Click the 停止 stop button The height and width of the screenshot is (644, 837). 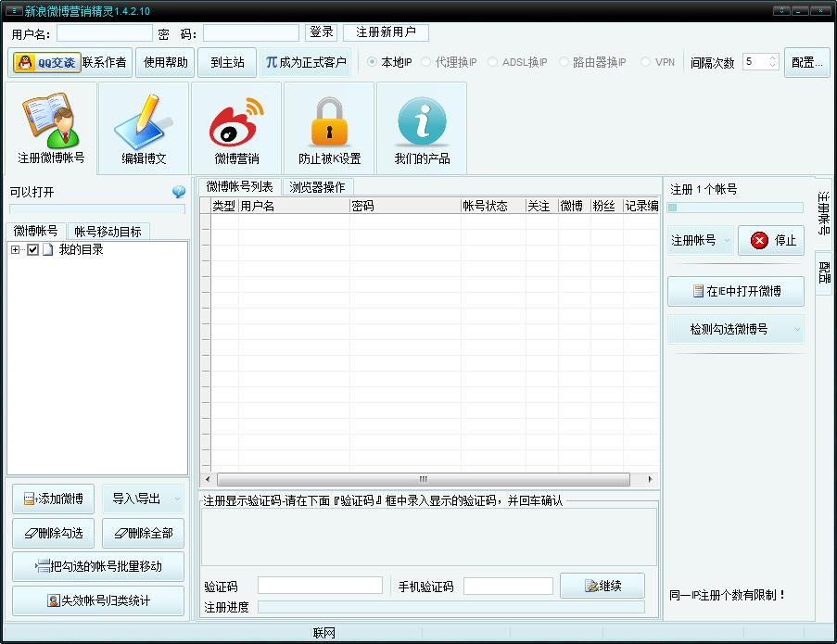click(x=771, y=240)
